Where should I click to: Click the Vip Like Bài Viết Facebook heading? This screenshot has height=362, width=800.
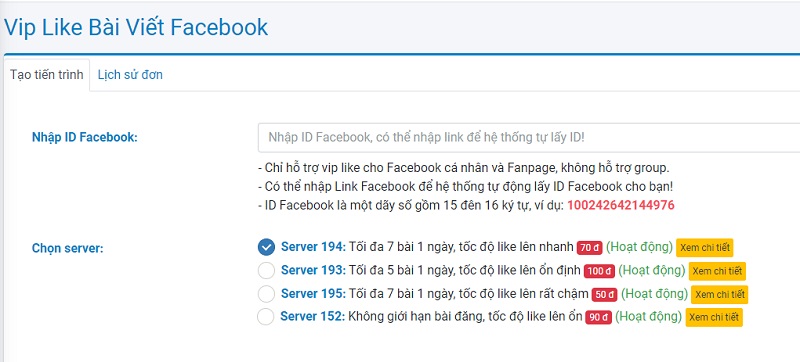[136, 28]
